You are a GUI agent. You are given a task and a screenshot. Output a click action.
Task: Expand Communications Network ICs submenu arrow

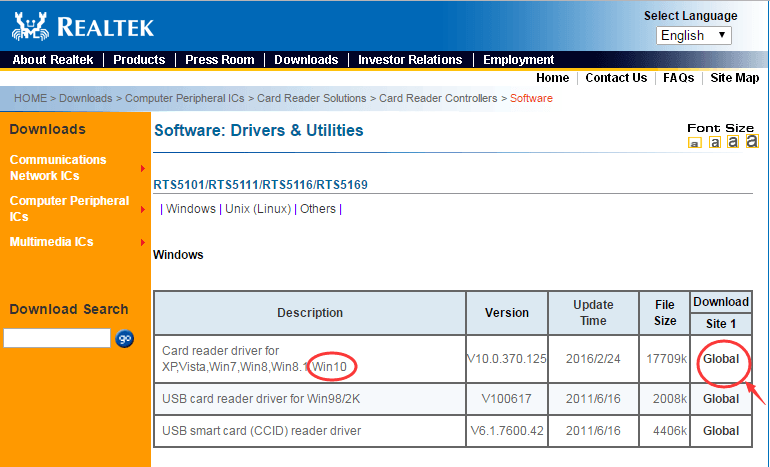[143, 168]
